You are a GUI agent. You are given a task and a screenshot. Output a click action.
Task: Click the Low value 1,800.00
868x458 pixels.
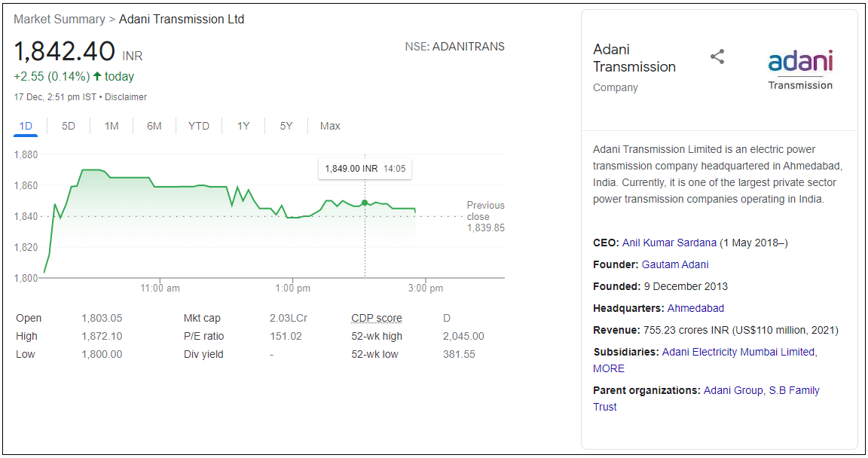[102, 354]
